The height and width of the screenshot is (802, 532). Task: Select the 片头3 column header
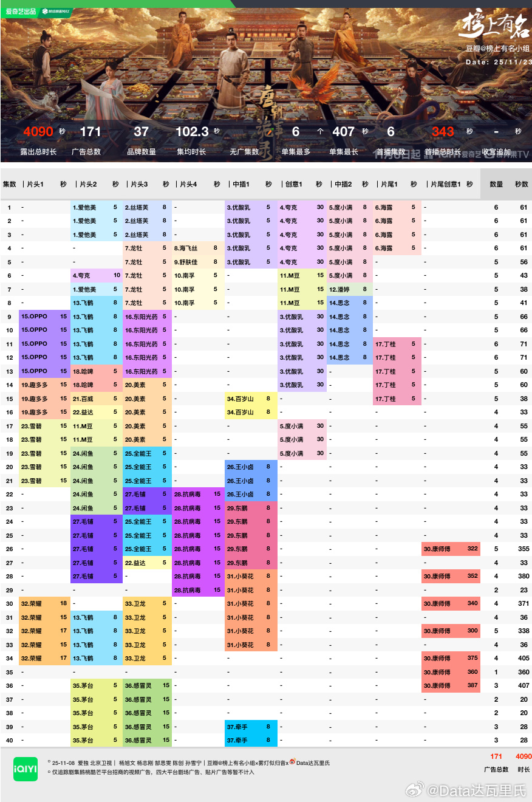coord(137,183)
